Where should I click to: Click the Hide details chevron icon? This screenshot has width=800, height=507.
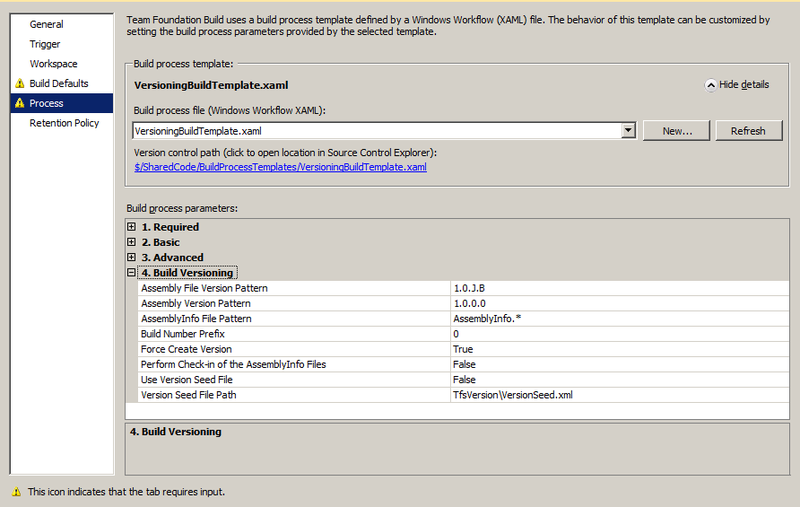(711, 85)
